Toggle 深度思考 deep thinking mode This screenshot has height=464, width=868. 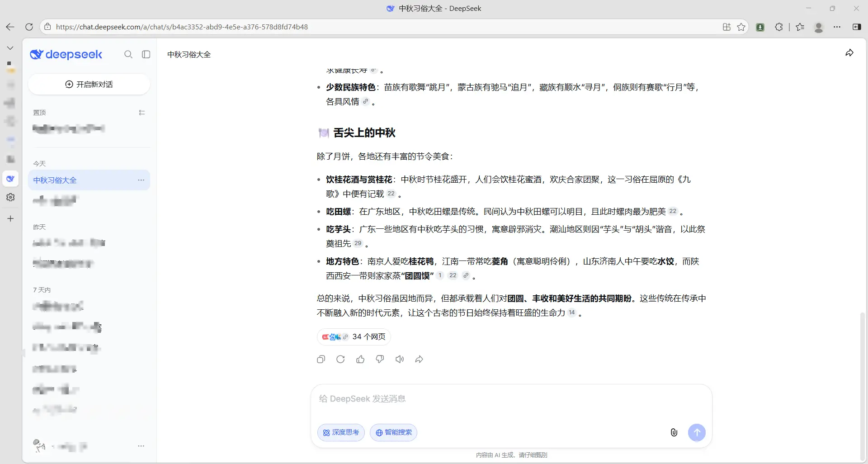tap(341, 432)
